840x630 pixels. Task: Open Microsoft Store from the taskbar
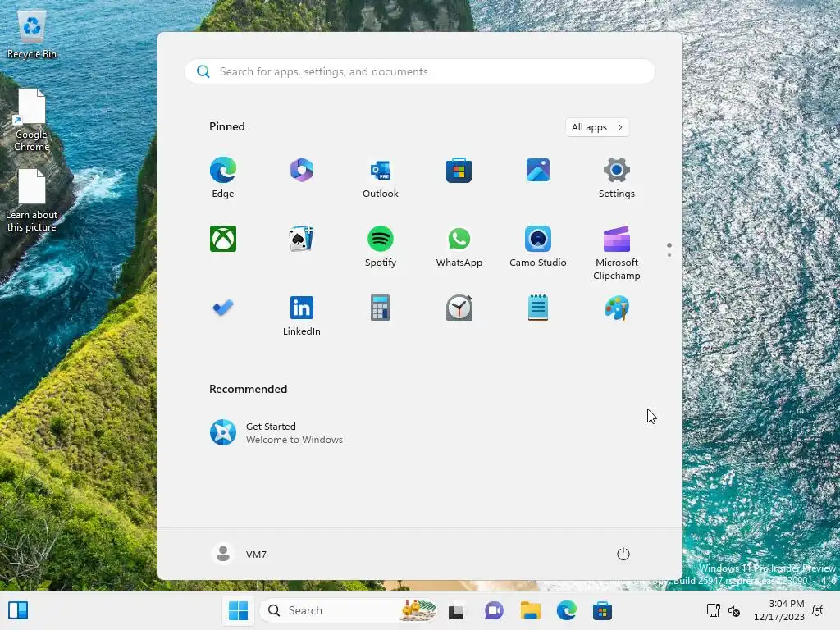coord(603,610)
